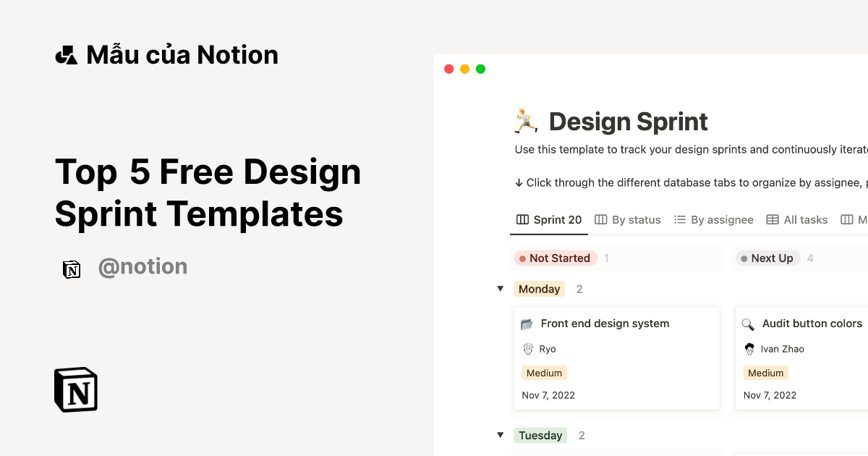Click the large Notion N logo bottom left
Viewport: 868px width, 456px height.
click(x=75, y=389)
